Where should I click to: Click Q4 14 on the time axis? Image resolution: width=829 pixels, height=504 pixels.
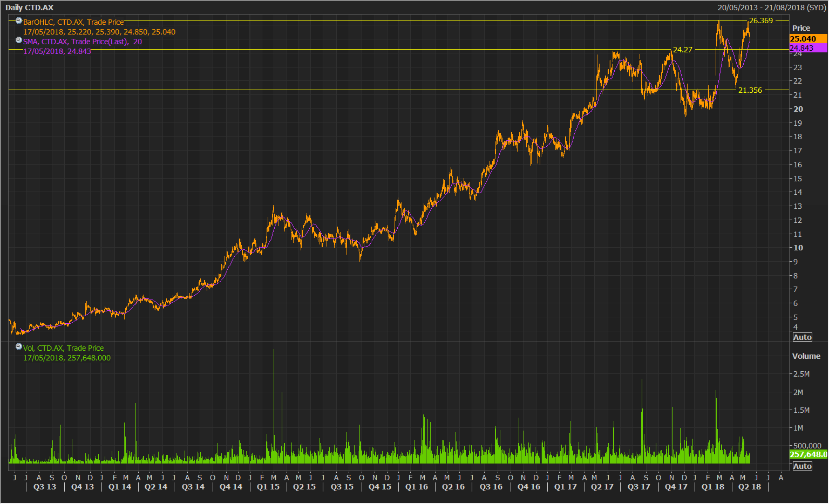[x=231, y=487]
